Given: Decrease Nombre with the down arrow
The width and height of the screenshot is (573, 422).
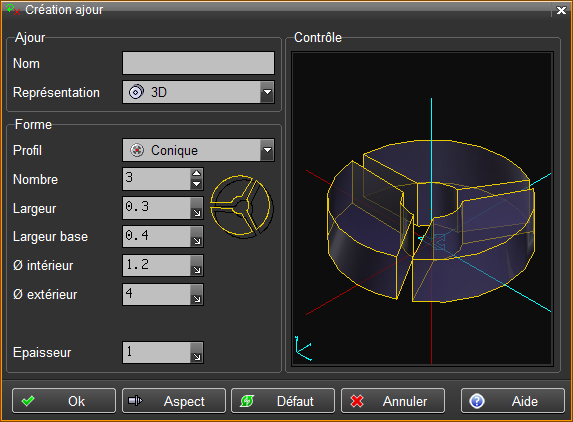Looking at the screenshot, I should tap(197, 184).
